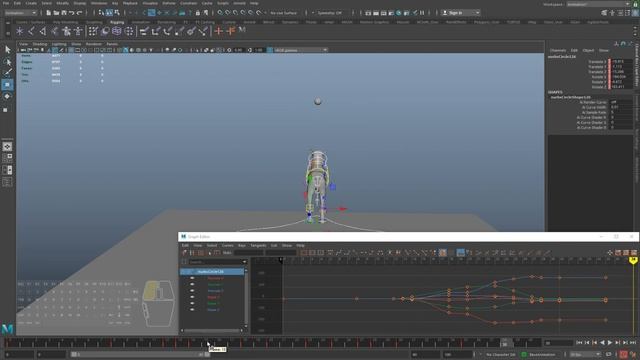Open the Animation menu set dropdown
Viewport: 640px width, 360px height.
point(20,13)
